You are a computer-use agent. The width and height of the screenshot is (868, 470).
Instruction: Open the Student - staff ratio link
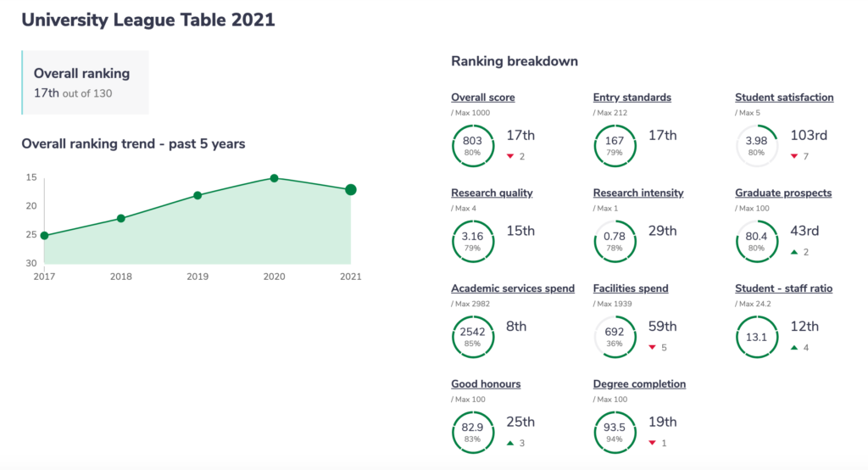[783, 288]
